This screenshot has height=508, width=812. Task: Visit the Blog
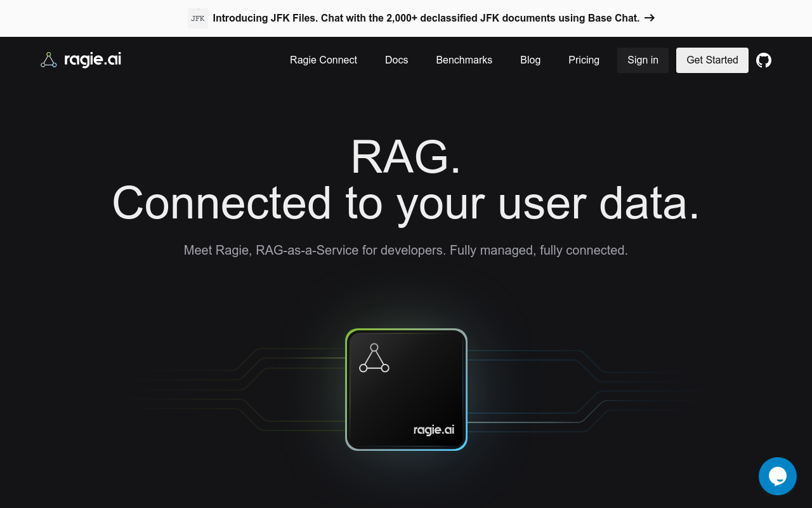(x=530, y=60)
